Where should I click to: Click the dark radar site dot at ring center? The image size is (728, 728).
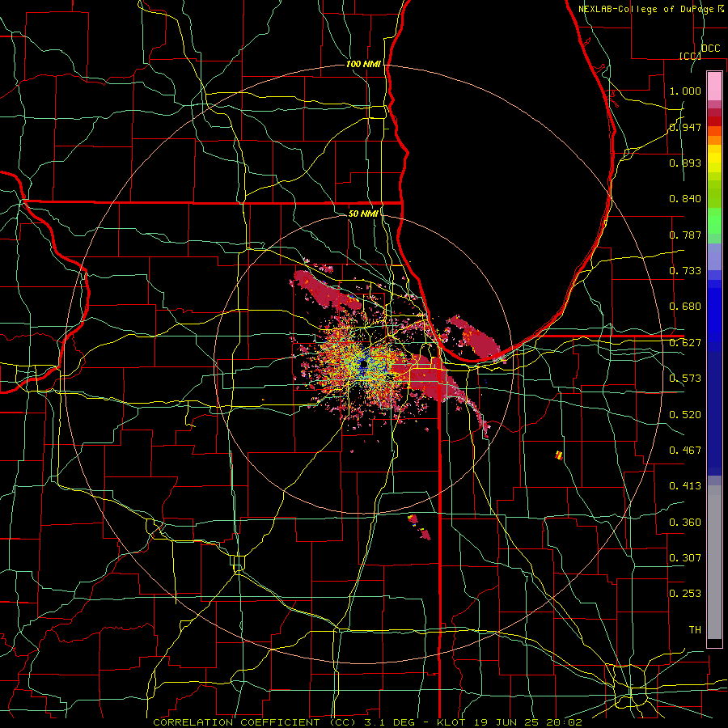tap(363, 365)
